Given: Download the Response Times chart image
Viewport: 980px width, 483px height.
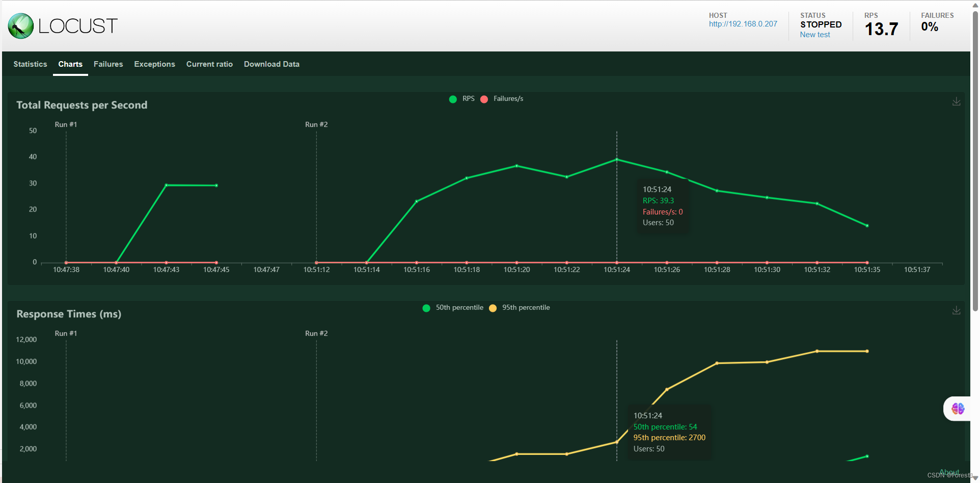Looking at the screenshot, I should click(x=956, y=310).
